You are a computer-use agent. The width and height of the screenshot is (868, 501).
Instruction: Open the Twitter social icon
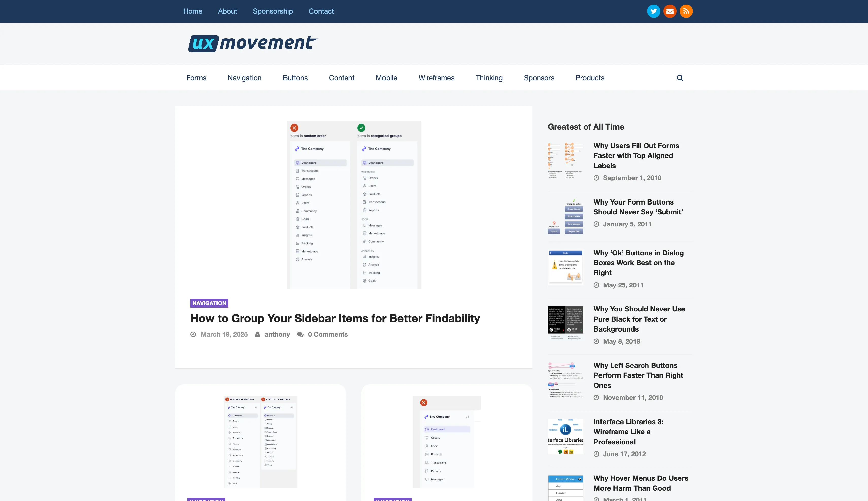click(x=654, y=11)
